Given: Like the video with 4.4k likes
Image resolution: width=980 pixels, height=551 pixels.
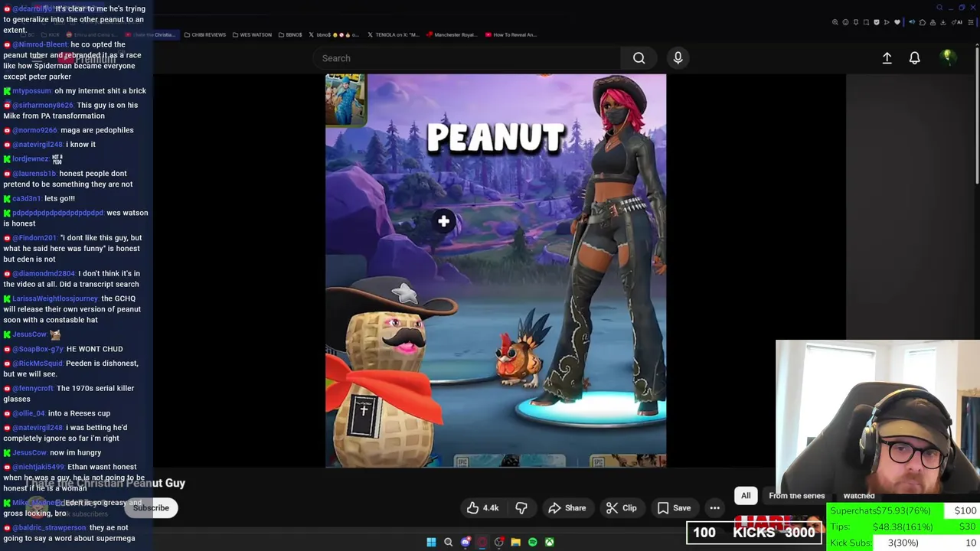Looking at the screenshot, I should point(482,508).
